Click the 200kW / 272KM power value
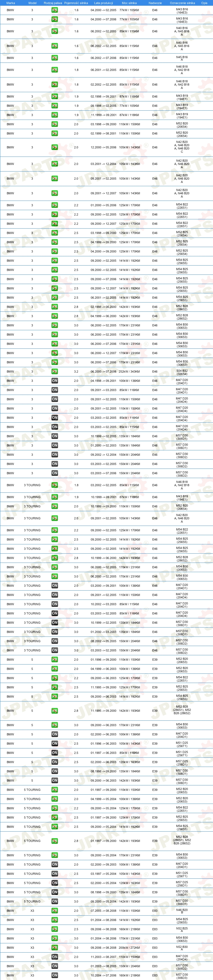 coord(129,948)
